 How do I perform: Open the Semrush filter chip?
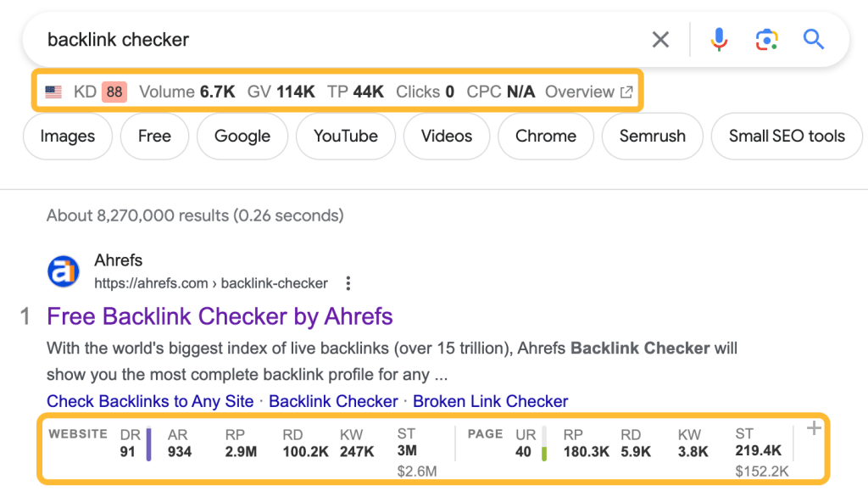pyautogui.click(x=652, y=136)
